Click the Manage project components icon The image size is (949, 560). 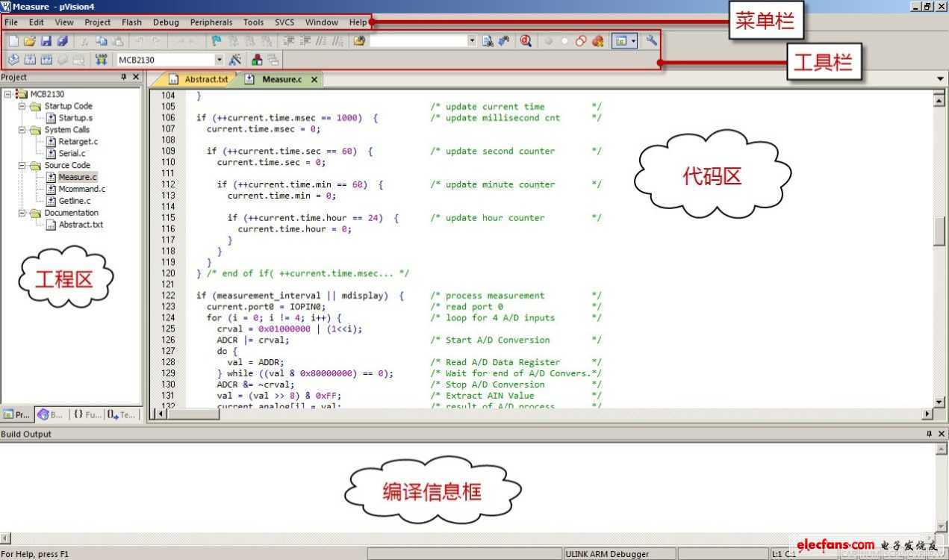257,60
